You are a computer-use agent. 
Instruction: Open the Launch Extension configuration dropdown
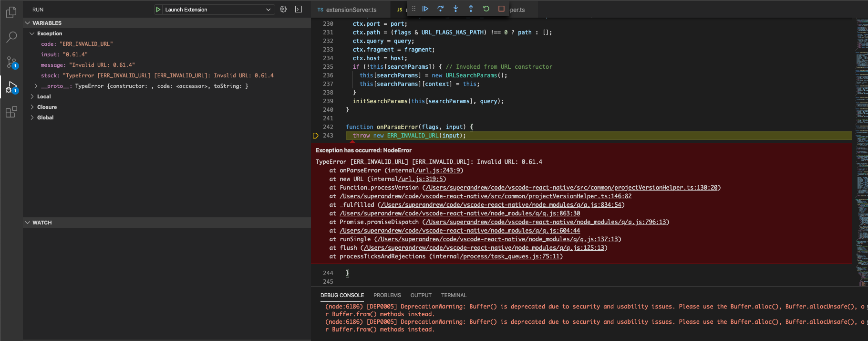click(x=218, y=10)
